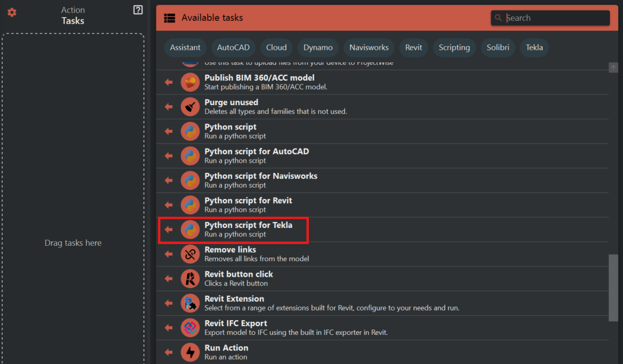Image resolution: width=623 pixels, height=364 pixels.
Task: Click the Remove links task icon
Action: point(190,254)
